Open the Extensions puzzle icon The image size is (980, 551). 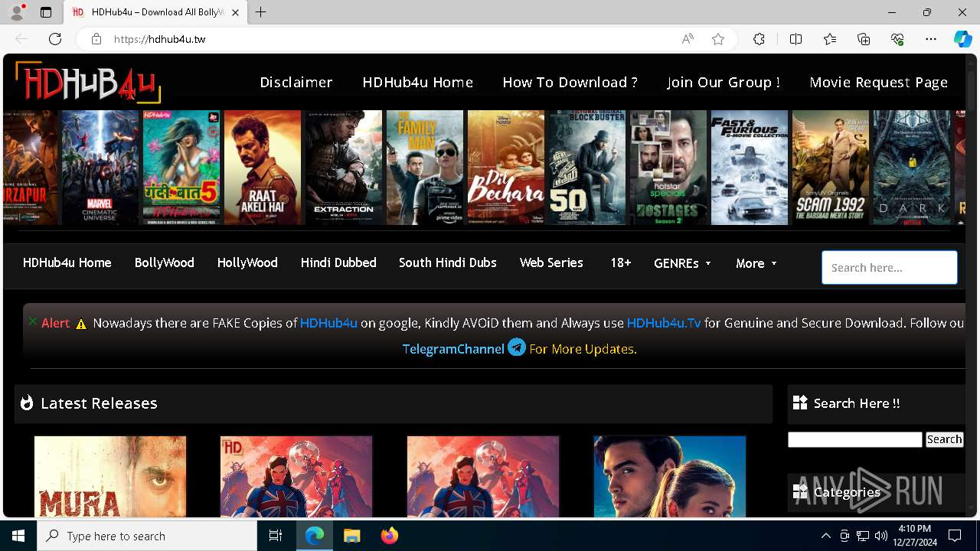pyautogui.click(x=759, y=39)
